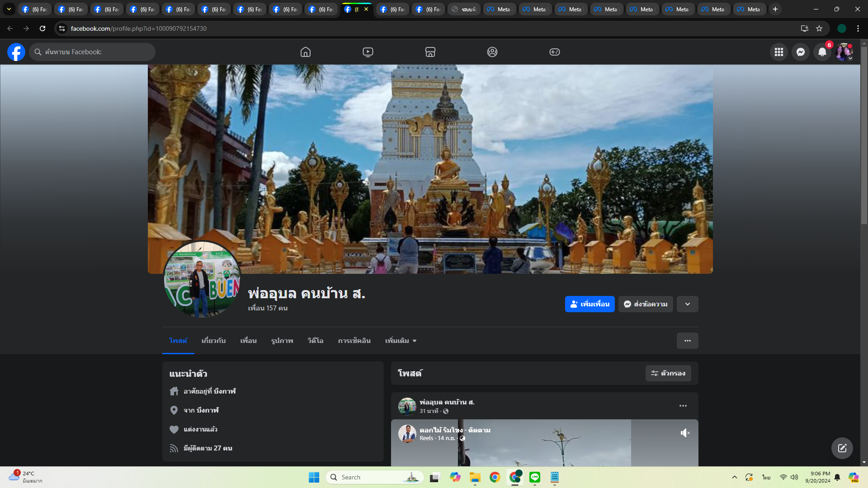This screenshot has width=868, height=488.
Task: Go to Facebook Home icon
Action: click(x=306, y=52)
